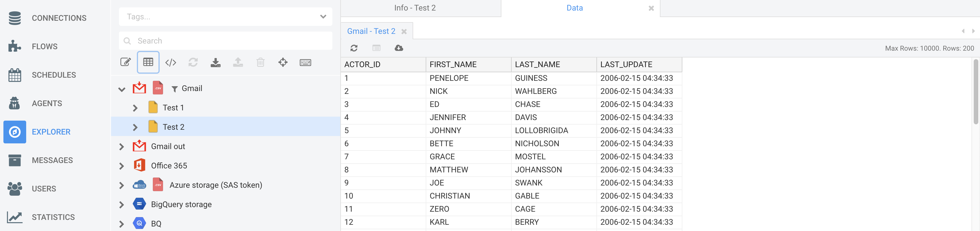
Task: Expand the Office 365 connection
Action: [x=121, y=166]
